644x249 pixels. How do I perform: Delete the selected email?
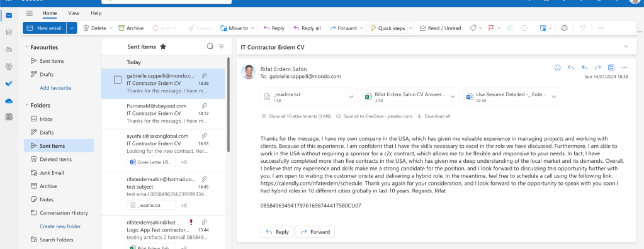[94, 28]
